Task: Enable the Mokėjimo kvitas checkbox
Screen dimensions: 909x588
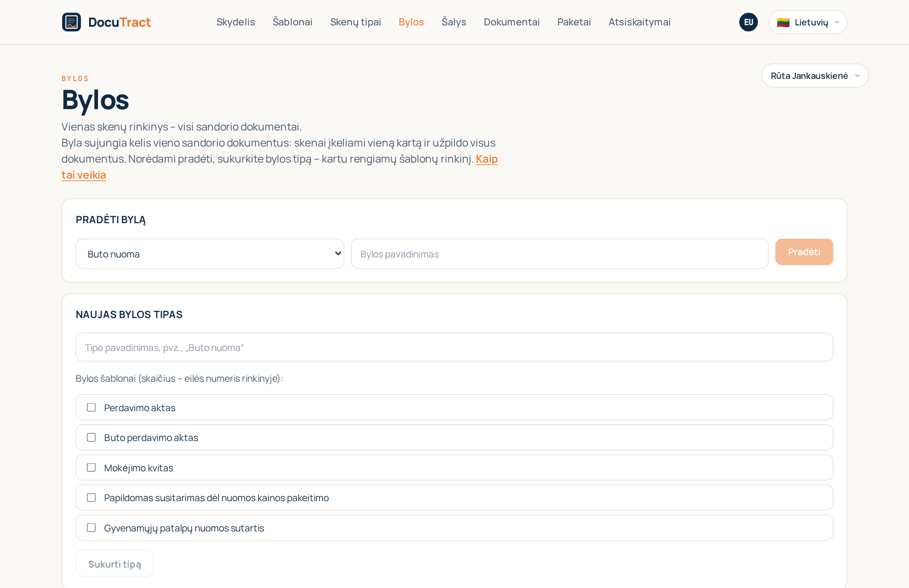Action: tap(91, 467)
